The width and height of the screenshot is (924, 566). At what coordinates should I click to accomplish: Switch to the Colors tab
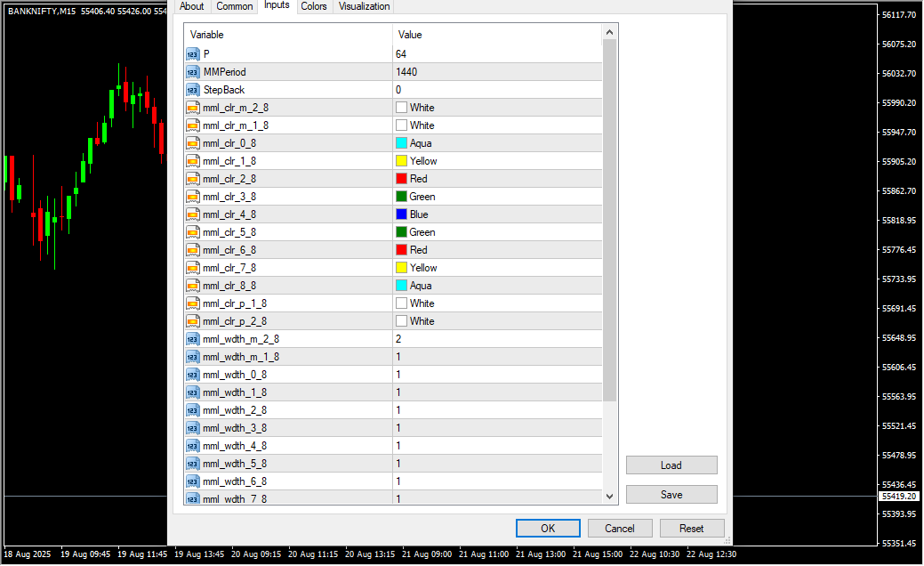tap(313, 6)
